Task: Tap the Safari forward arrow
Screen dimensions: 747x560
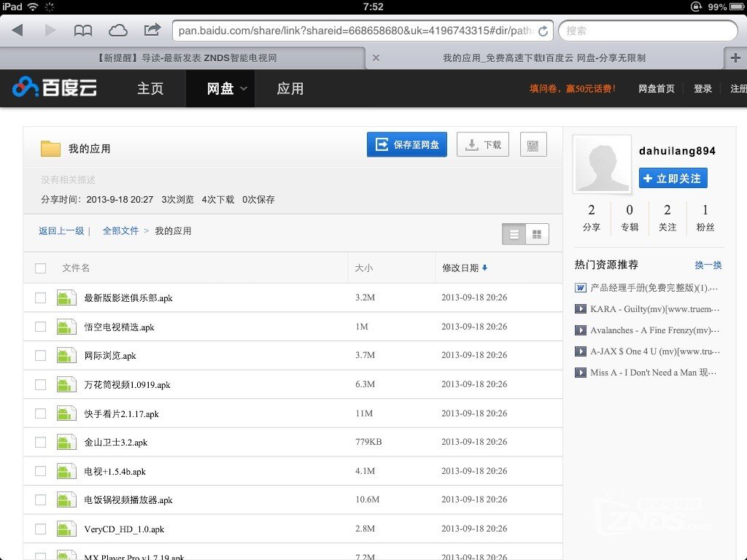Action: [x=50, y=31]
